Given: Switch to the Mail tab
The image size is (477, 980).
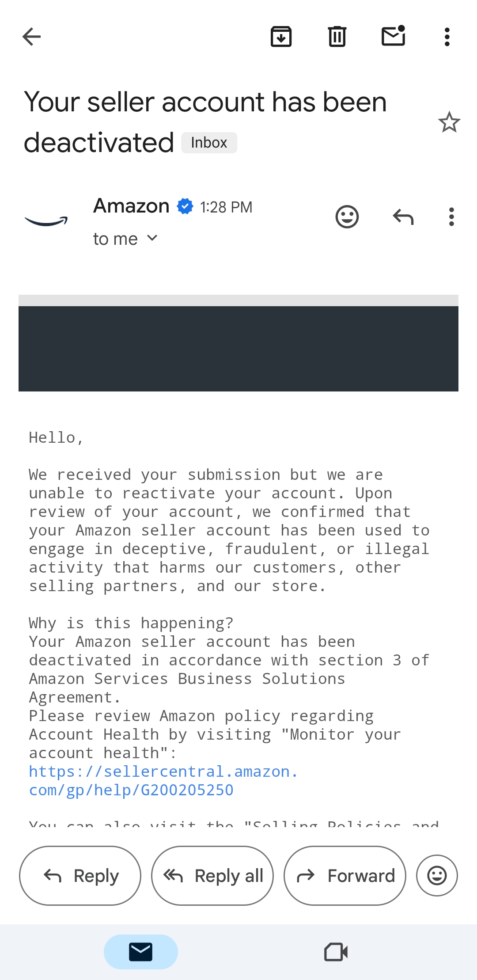Looking at the screenshot, I should coord(141,952).
